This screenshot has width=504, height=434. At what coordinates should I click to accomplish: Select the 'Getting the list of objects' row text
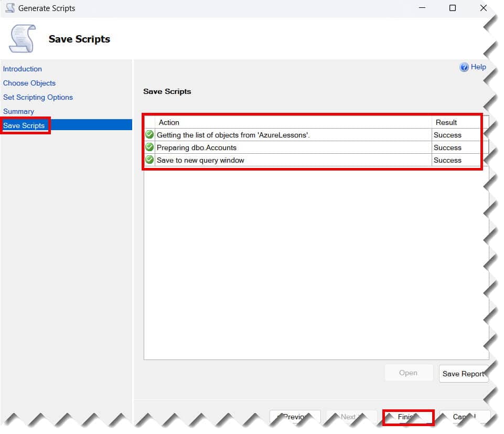[x=233, y=135]
